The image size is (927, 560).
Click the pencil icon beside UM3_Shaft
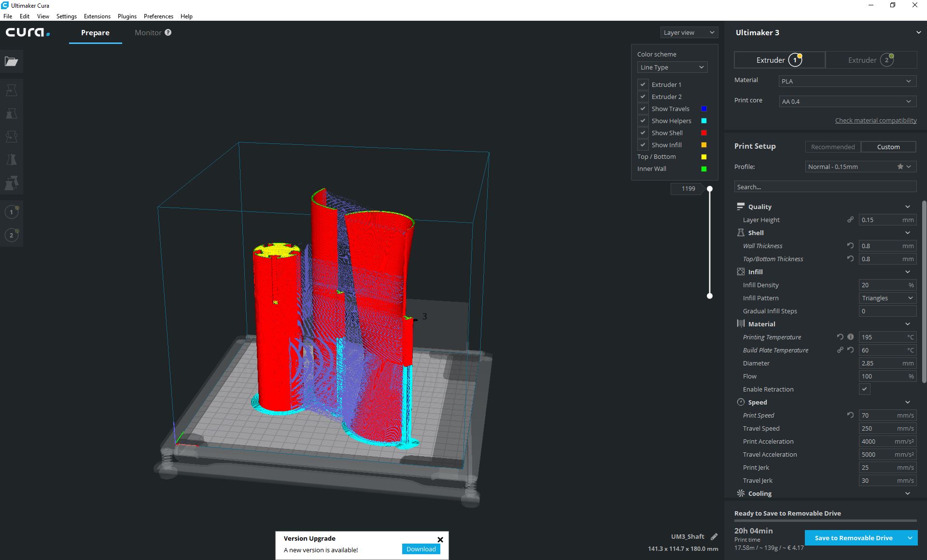pos(714,536)
